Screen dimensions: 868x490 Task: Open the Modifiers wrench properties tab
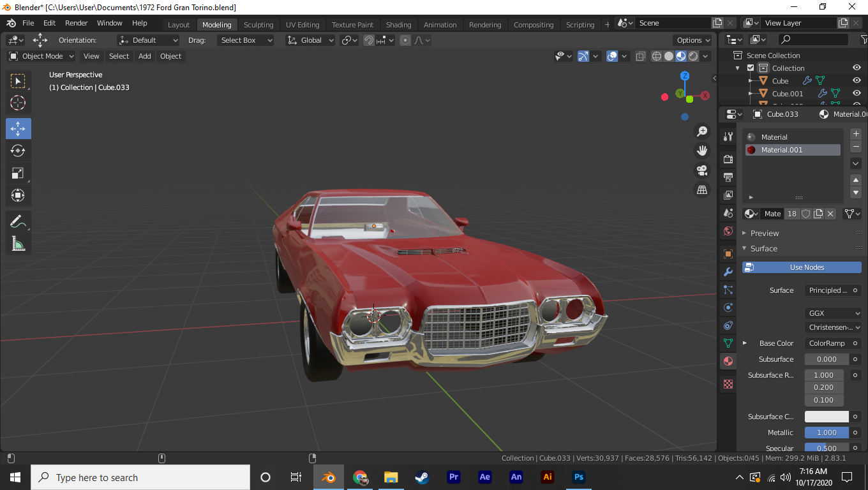point(728,272)
